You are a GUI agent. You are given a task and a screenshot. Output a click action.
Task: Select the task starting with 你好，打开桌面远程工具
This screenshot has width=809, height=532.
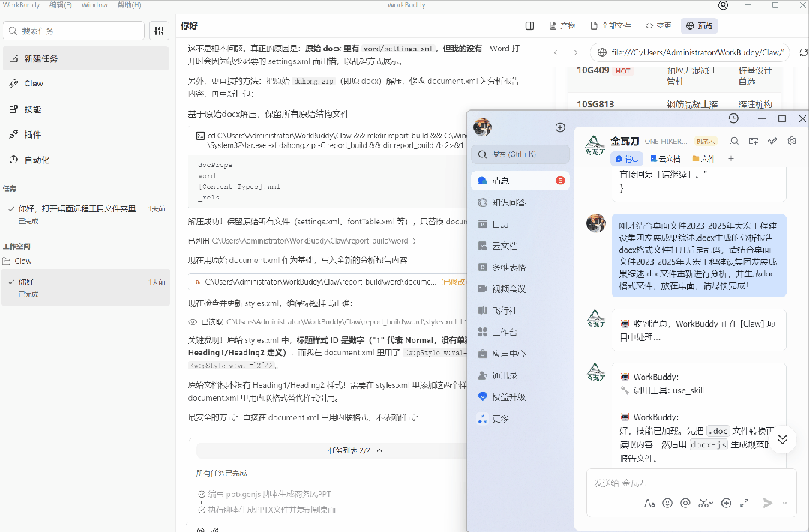click(85, 214)
